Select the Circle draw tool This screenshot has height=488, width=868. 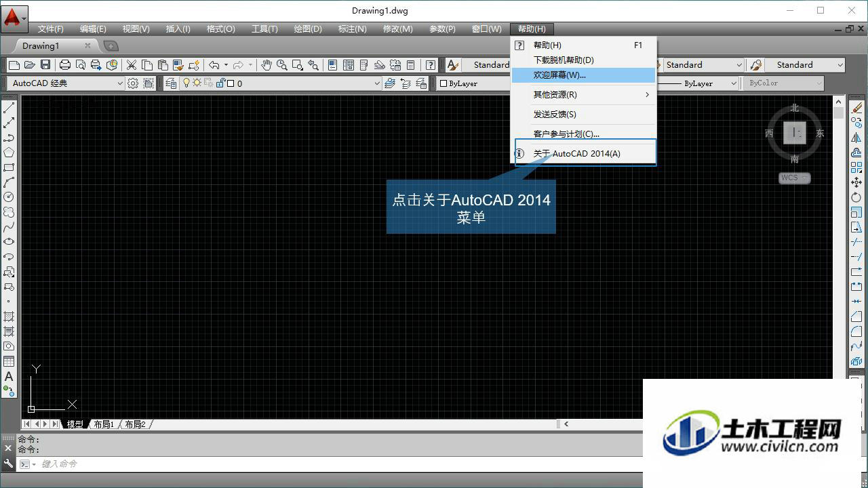pyautogui.click(x=9, y=197)
